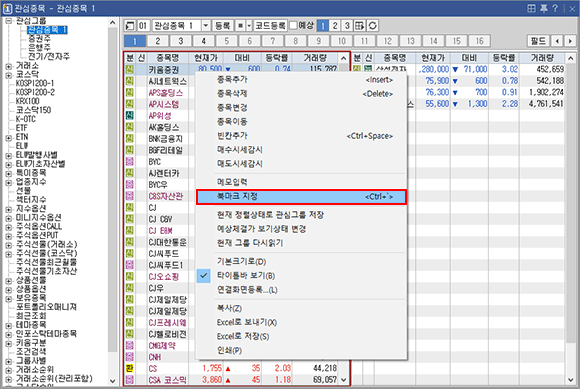
Task: Select KOSPI200-1 in the tree
Action: point(35,83)
